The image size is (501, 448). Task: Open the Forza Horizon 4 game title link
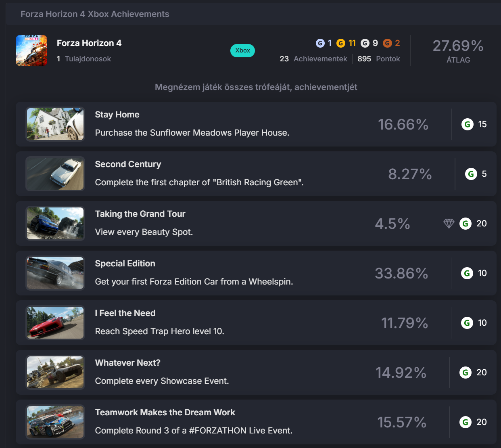tap(89, 43)
